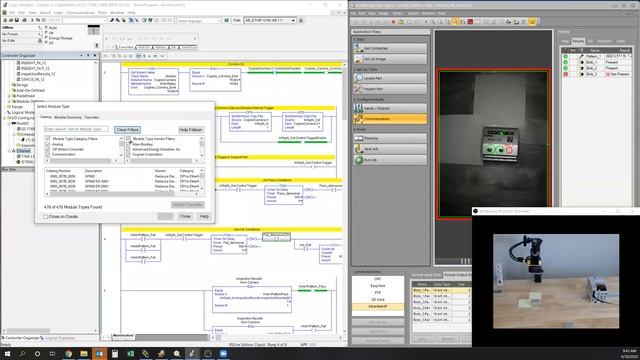The height and width of the screenshot is (360, 640).
Task: Toggle the Analog category filter checkbox
Action: tap(48, 144)
